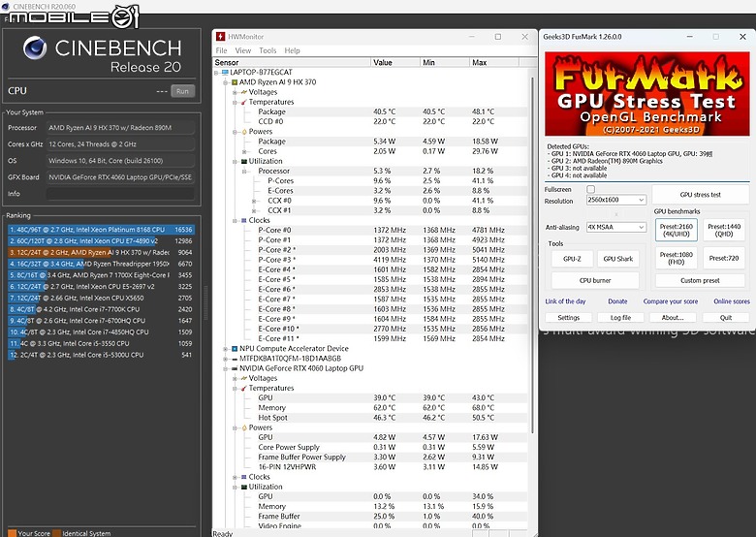Screen dimensions: 756x537
Task: Run the Preset:720 benchmark
Action: point(724,259)
